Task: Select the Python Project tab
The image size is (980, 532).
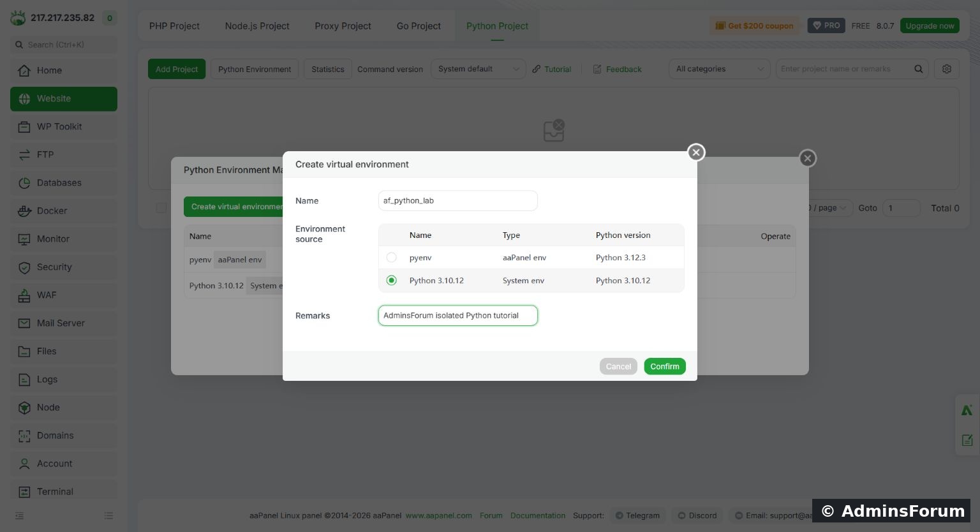Action: tap(497, 26)
